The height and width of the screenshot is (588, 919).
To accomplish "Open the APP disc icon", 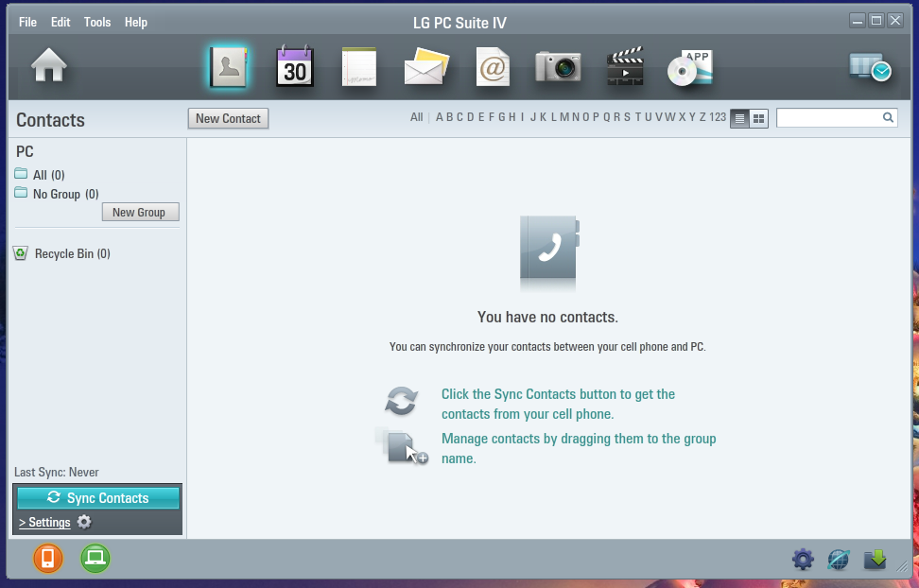I will coord(690,68).
